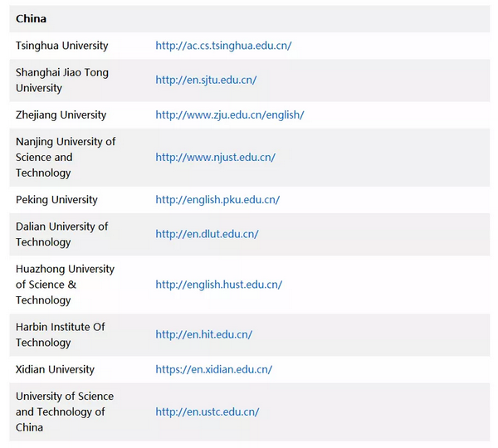
Task: Select the Xidian University name cell
Action: click(x=55, y=369)
